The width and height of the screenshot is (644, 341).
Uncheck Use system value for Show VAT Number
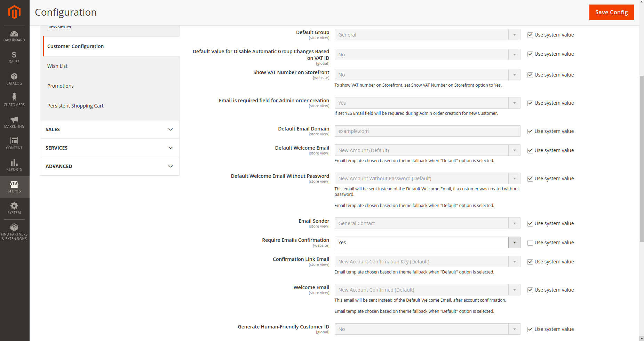530,75
